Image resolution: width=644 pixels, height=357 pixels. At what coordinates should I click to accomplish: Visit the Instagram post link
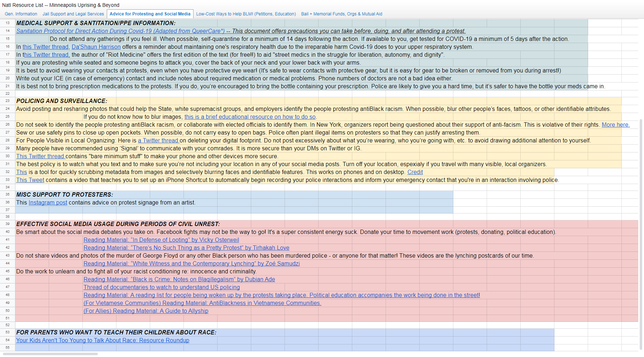tap(48, 203)
